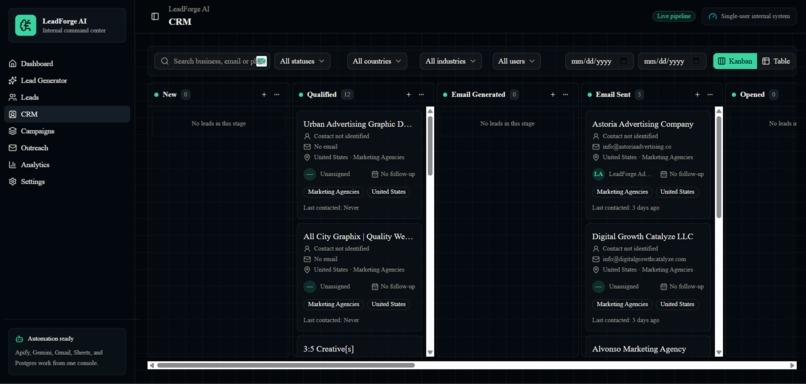Viewport: 806px width, 384px height.
Task: Add lead to Email Sent column
Action: (698, 95)
